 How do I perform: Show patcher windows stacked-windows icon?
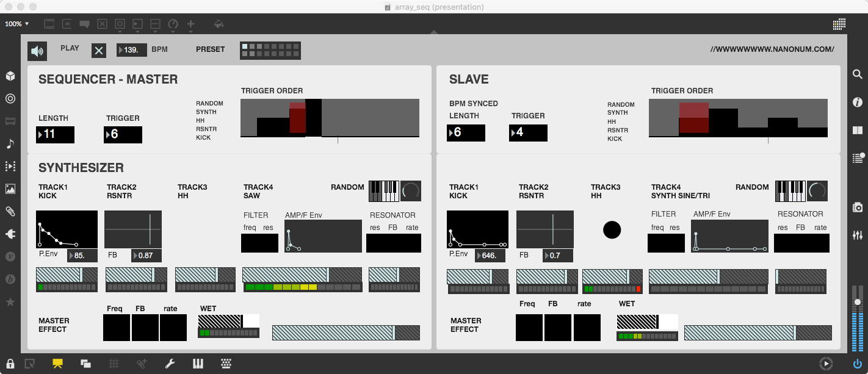click(x=85, y=364)
